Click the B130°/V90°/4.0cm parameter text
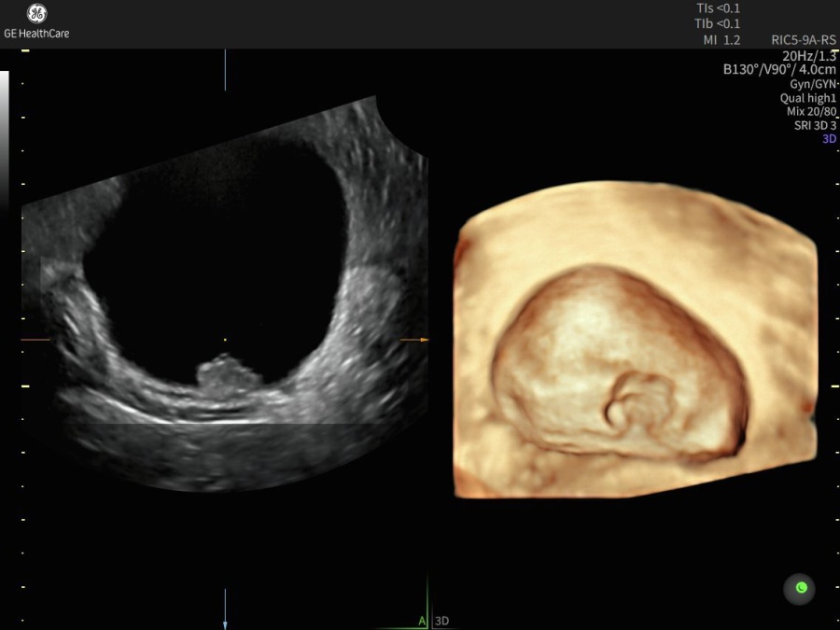This screenshot has height=630, width=840. 779,69
